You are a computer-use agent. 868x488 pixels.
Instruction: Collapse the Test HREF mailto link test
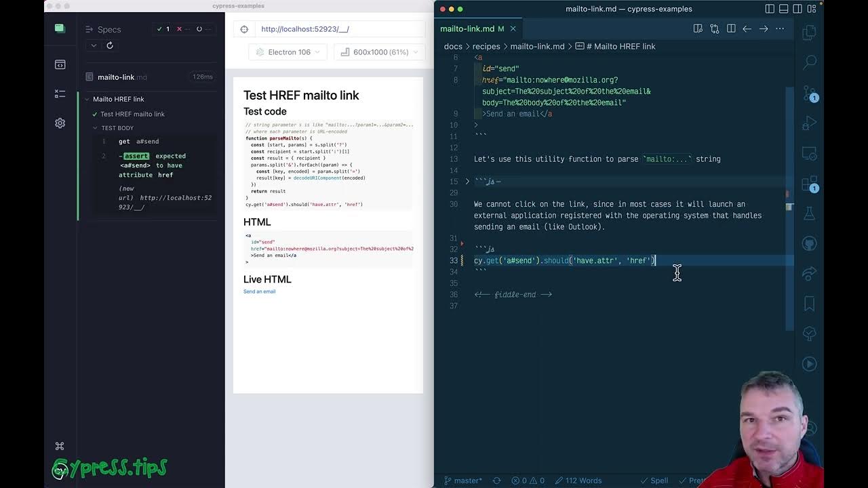tap(132, 114)
